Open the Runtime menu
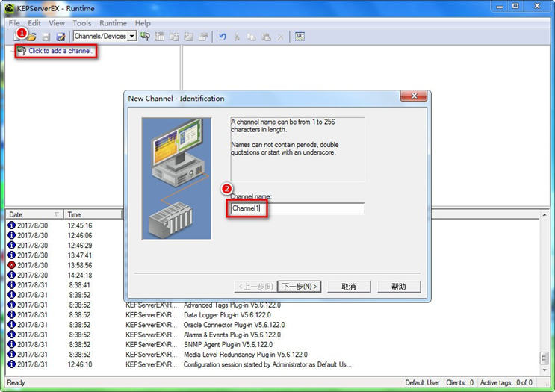The image size is (555, 392). [x=113, y=23]
